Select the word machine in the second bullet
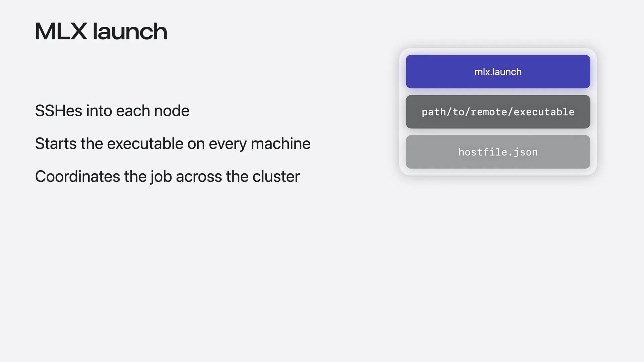 280,143
